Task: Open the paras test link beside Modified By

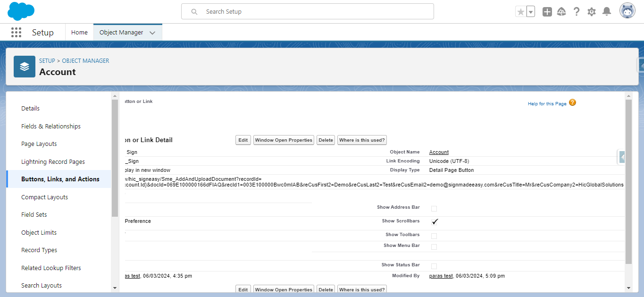Action: [x=441, y=276]
